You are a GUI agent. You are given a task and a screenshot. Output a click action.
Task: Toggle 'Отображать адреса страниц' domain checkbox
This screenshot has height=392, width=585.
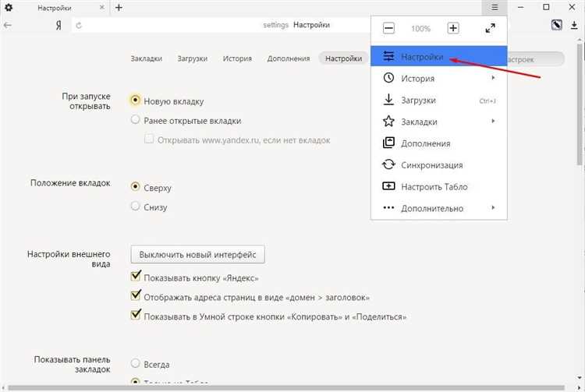tap(136, 295)
